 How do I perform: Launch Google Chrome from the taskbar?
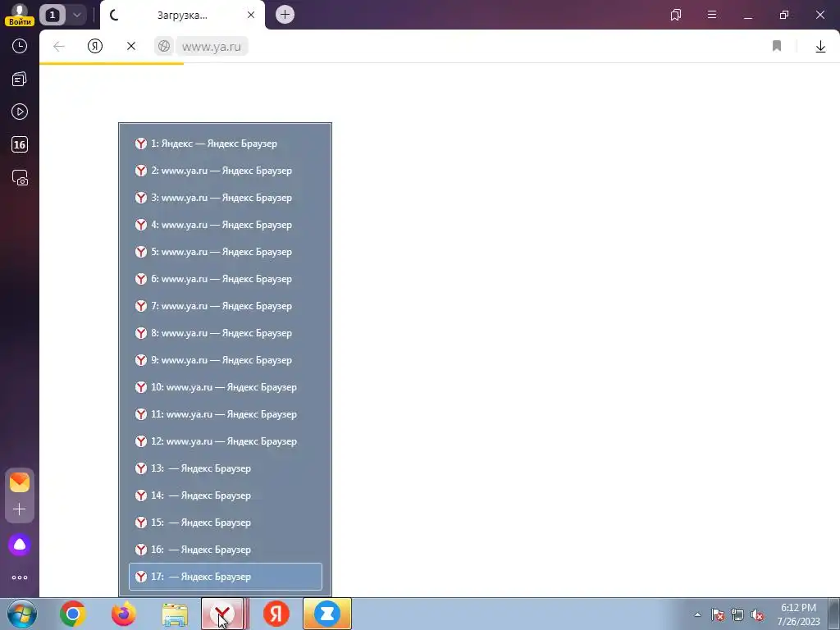click(73, 614)
